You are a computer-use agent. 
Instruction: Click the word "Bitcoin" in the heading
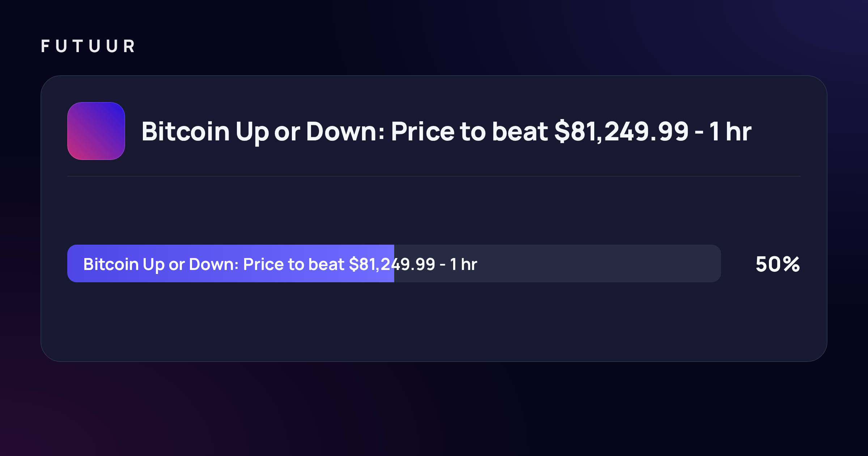pos(186,131)
